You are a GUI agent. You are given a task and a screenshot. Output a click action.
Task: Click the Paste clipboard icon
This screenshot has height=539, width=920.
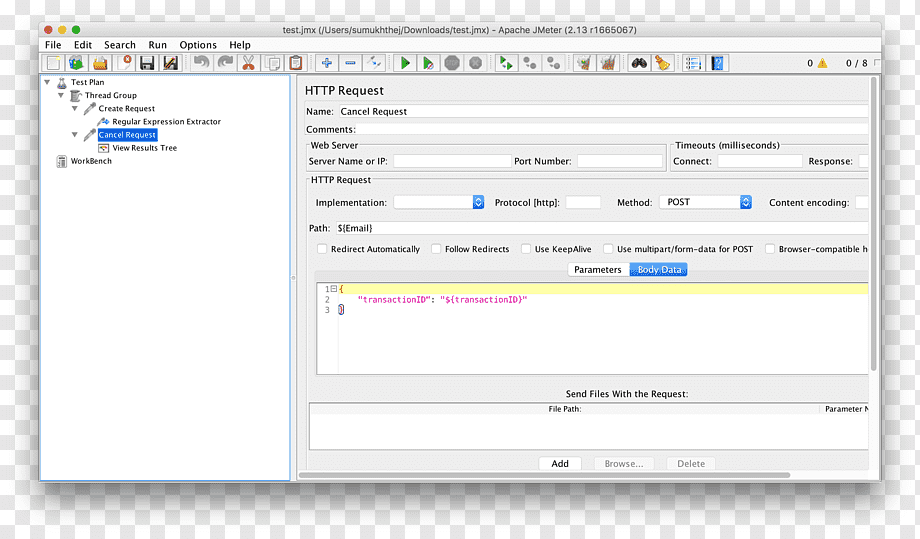pyautogui.click(x=296, y=63)
